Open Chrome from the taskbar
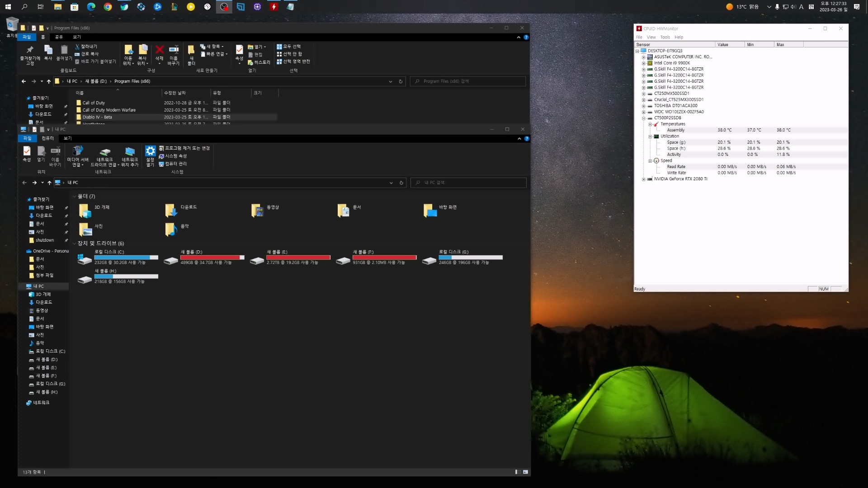Viewport: 868px width, 488px height. 108,7
